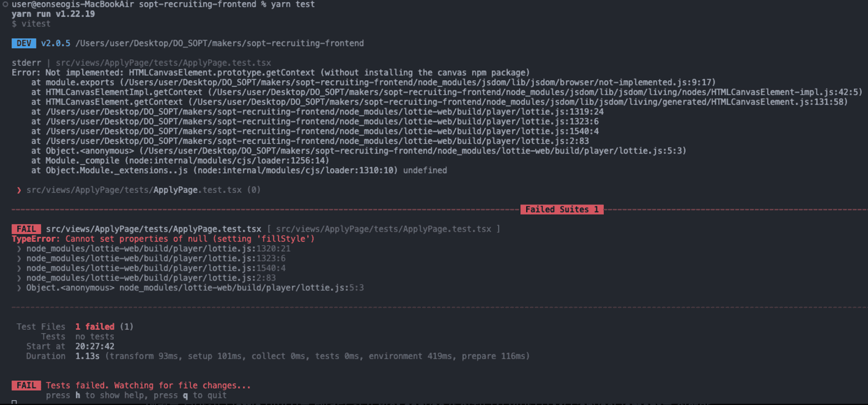Click the sopt-recruiting-frontend project path after v2.0.5
Viewport: 868px width, 405px height.
tap(219, 43)
